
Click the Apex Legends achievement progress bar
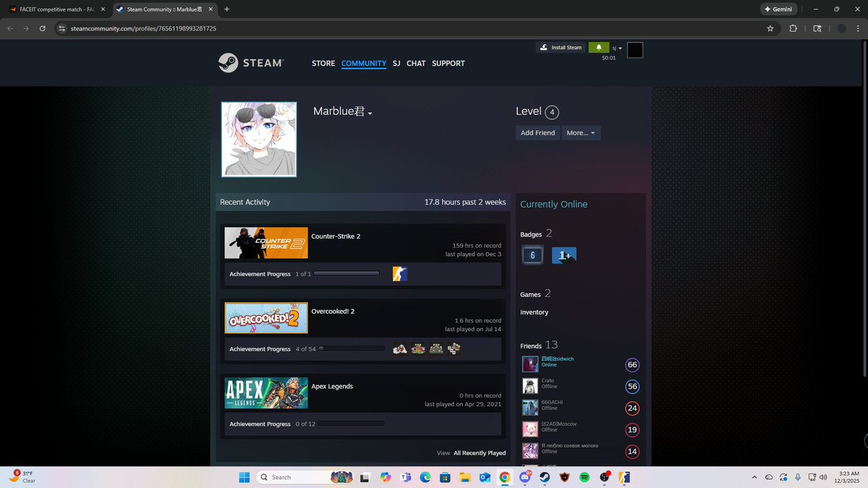(352, 424)
